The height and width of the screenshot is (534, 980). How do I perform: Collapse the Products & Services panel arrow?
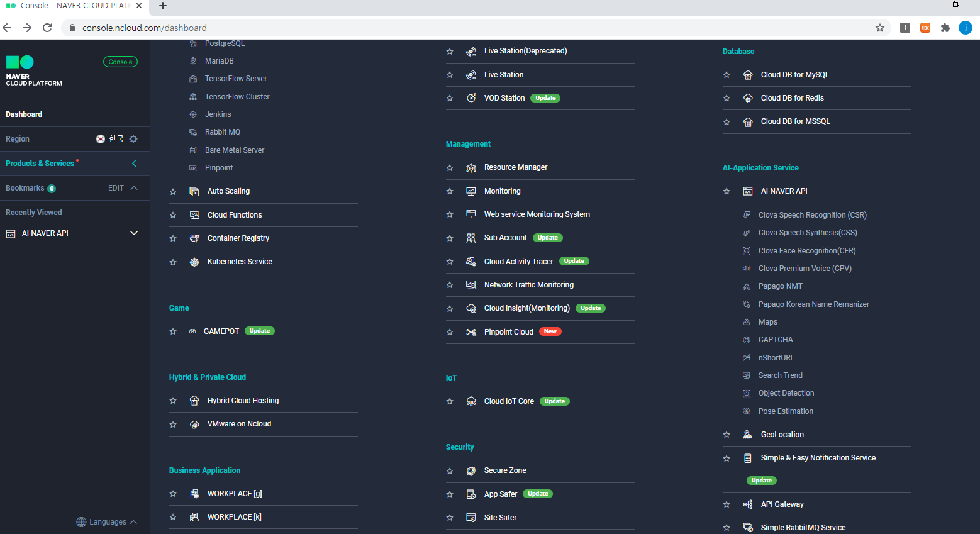tap(134, 164)
